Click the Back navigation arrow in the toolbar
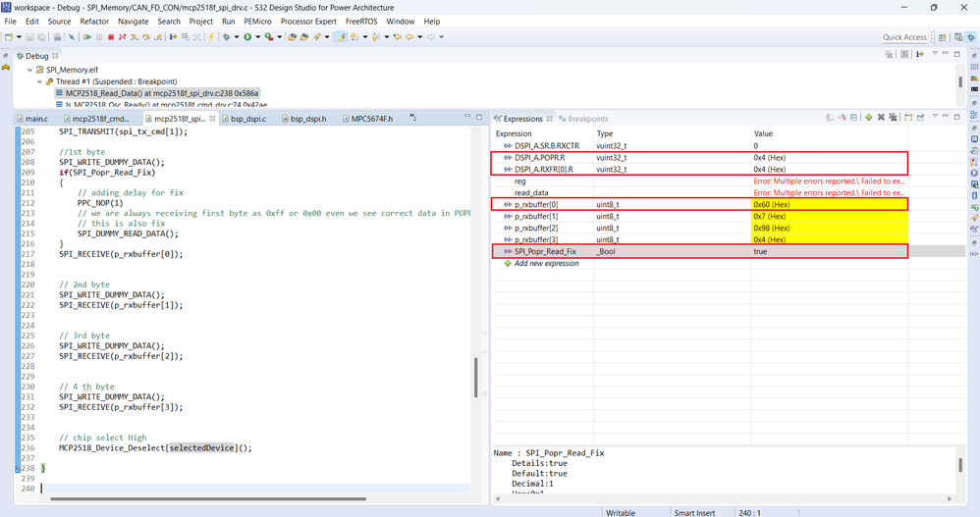Image resolution: width=980 pixels, height=517 pixels. pyautogui.click(x=409, y=37)
